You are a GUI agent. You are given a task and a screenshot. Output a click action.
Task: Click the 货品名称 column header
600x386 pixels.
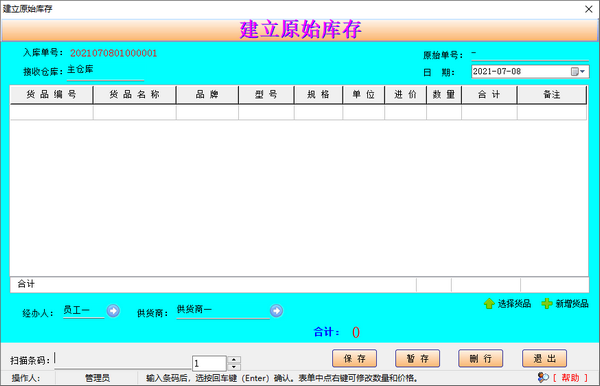pyautogui.click(x=134, y=94)
